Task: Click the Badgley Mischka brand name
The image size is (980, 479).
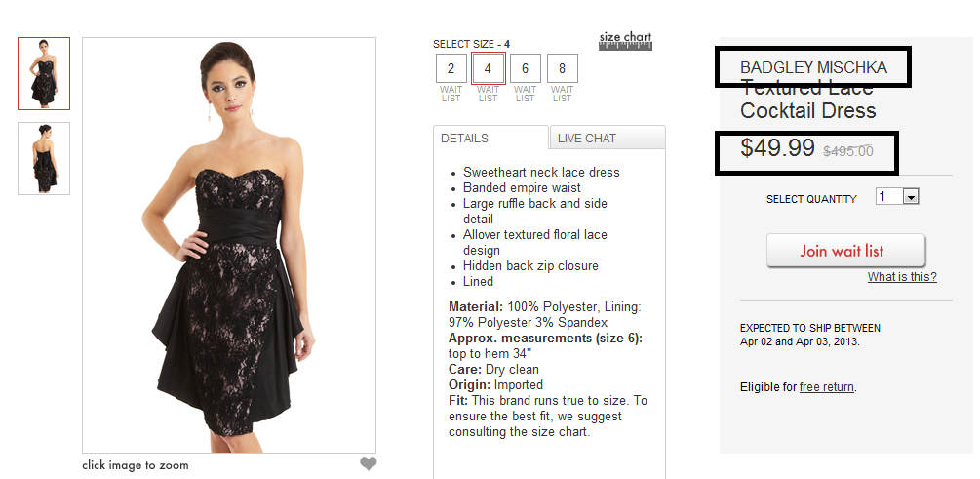Action: click(813, 67)
